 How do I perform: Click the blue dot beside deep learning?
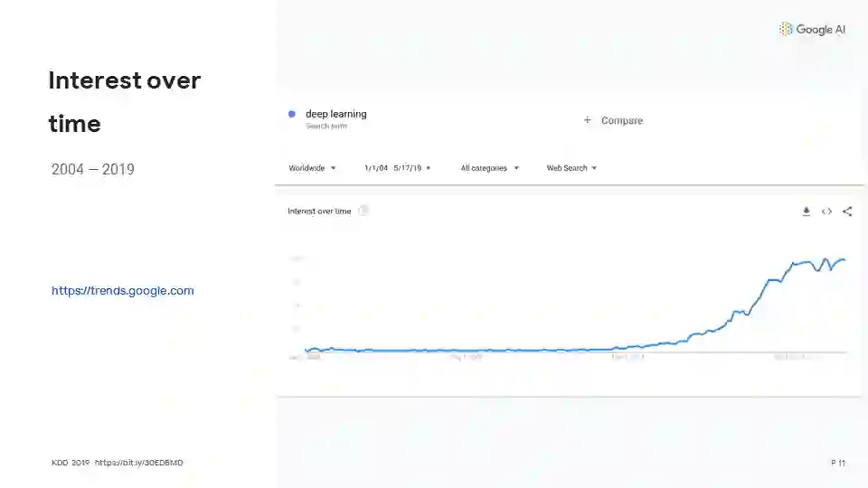point(291,114)
